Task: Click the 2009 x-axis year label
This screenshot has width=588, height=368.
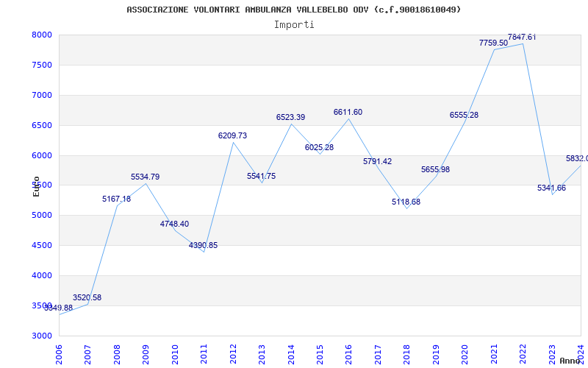Action: [146, 354]
